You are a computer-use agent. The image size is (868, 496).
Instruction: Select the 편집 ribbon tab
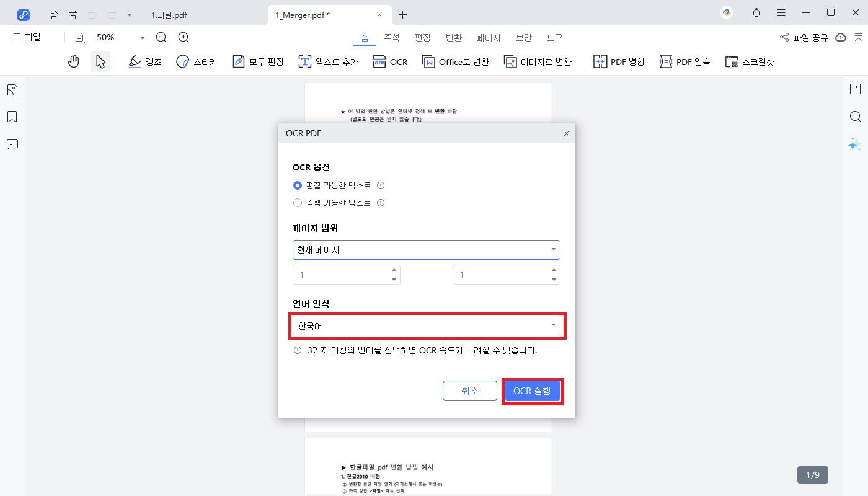coord(422,37)
